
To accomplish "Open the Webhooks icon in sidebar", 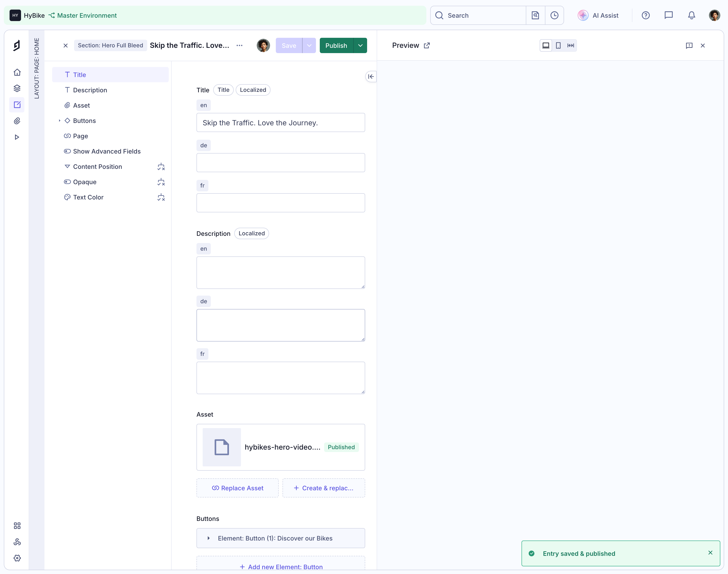I will coord(17,542).
